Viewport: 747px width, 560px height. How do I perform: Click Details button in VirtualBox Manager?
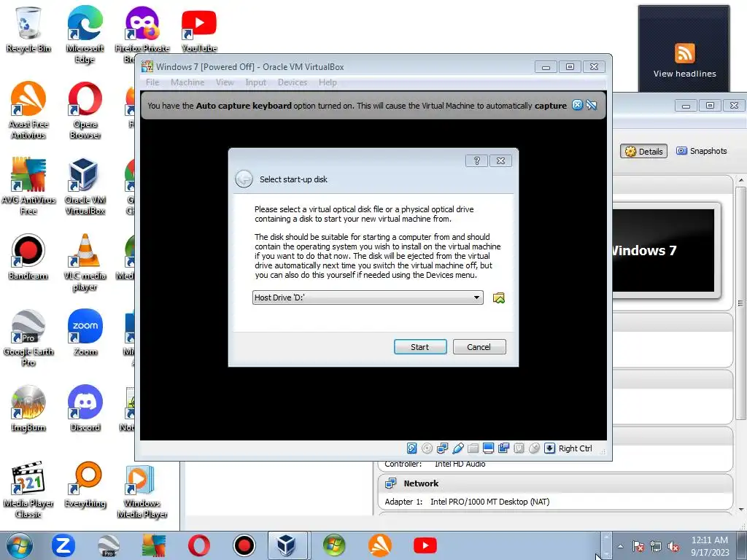point(643,152)
